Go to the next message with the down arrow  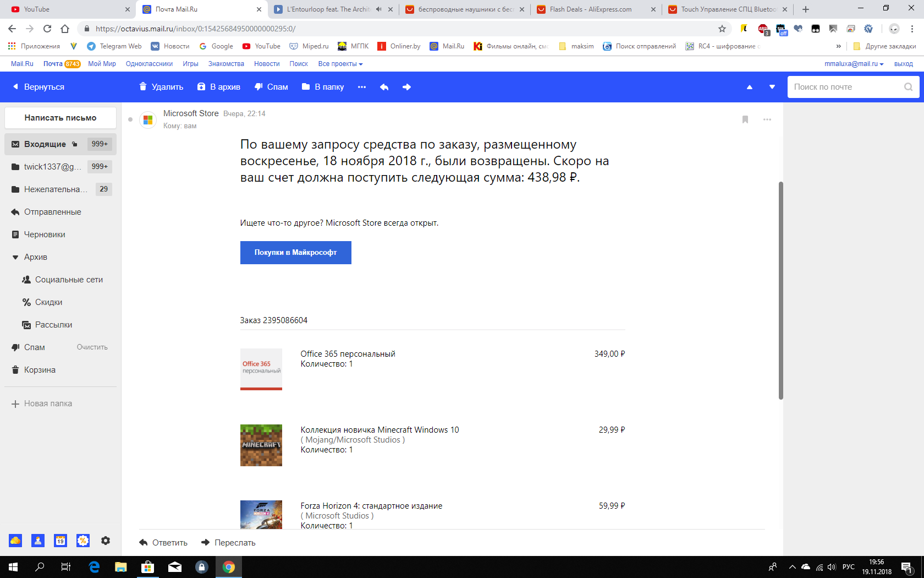772,87
